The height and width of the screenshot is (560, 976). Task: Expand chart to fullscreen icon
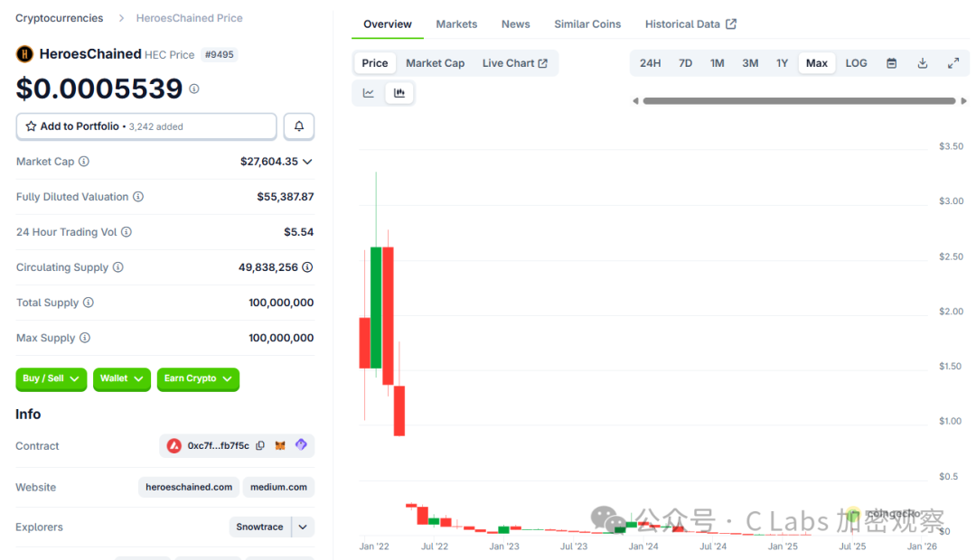click(953, 63)
